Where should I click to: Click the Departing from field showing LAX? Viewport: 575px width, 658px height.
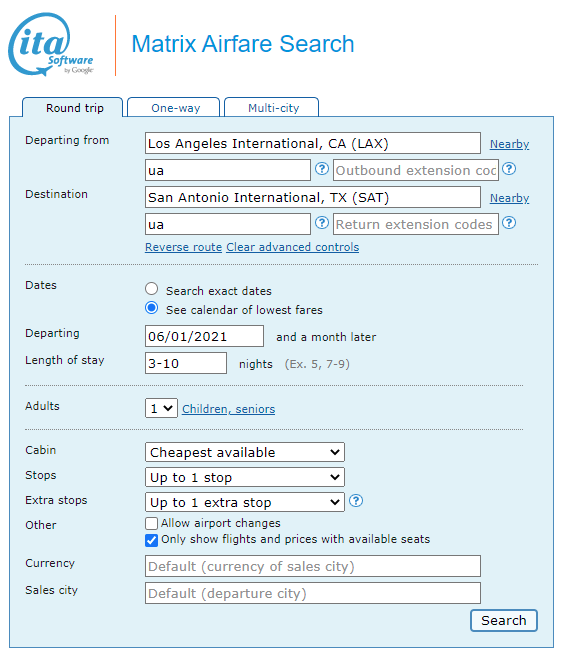[x=313, y=144]
